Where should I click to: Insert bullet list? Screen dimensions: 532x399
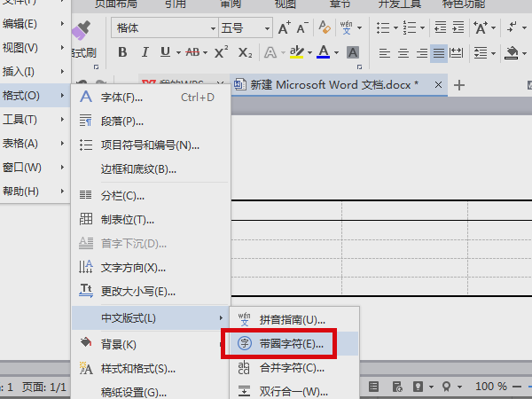[x=383, y=27]
